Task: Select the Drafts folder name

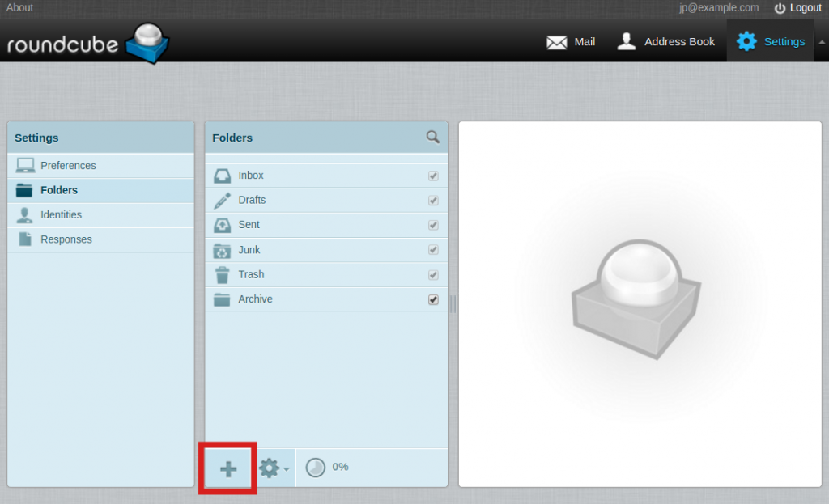Action: click(x=252, y=200)
